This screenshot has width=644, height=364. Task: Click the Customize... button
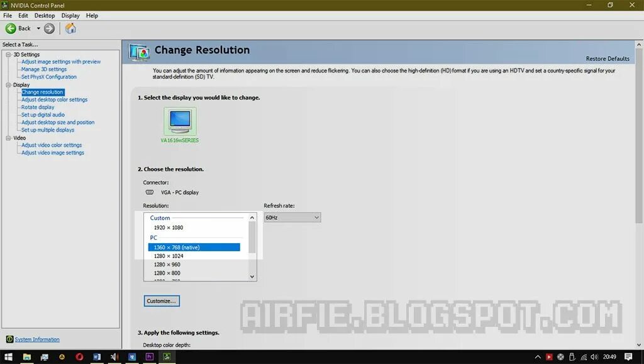(x=162, y=301)
